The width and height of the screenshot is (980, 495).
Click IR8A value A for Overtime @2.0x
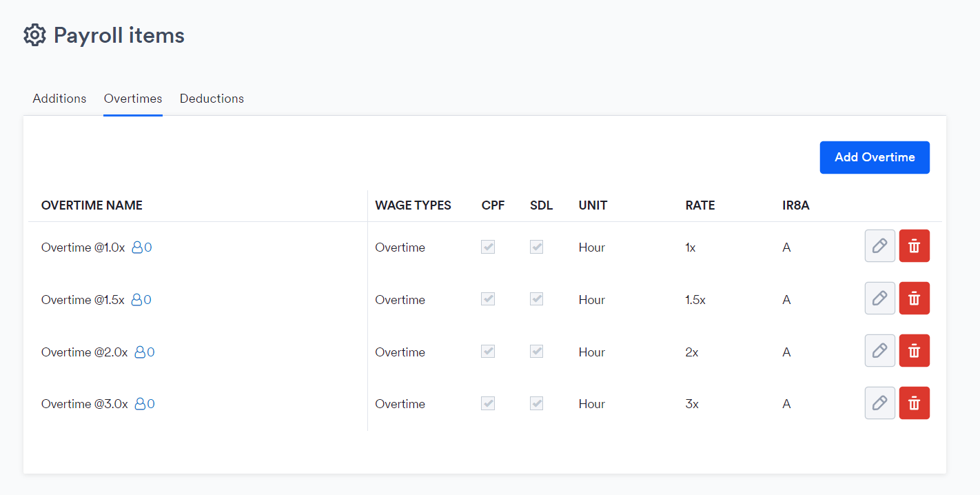[786, 352]
